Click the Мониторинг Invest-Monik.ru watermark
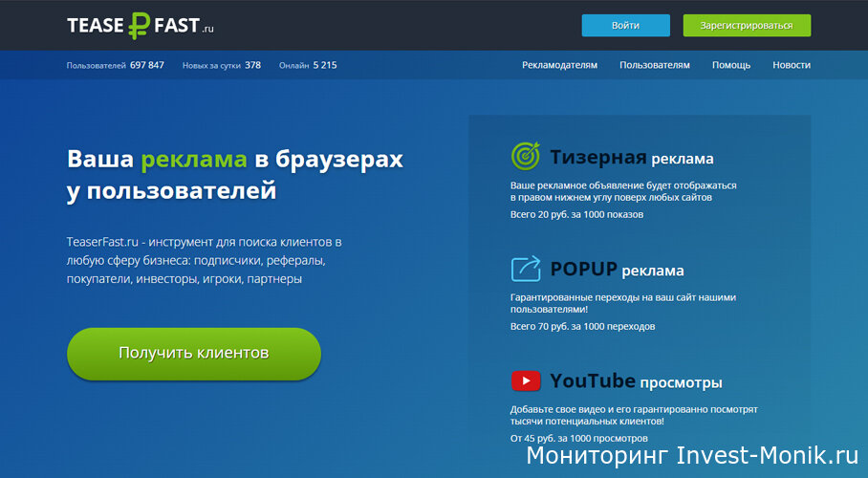The height and width of the screenshot is (478, 868). point(693,456)
